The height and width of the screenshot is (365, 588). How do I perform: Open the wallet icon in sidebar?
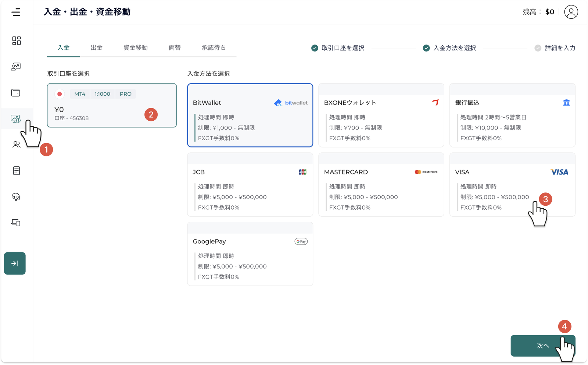point(16,93)
